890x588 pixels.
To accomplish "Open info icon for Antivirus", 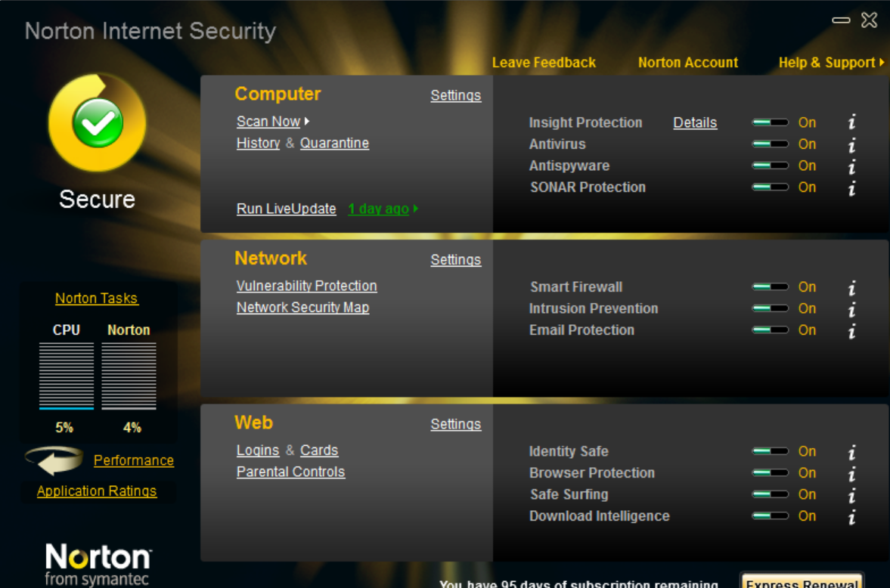I will pos(852,144).
